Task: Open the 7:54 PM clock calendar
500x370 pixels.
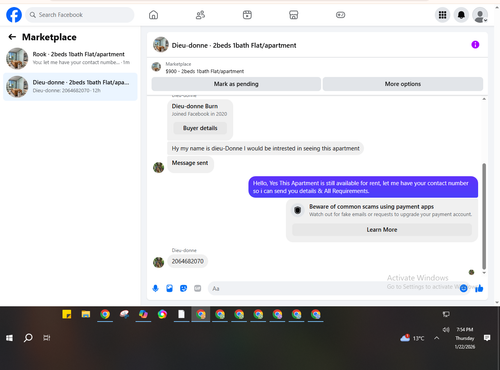Action: click(465, 338)
